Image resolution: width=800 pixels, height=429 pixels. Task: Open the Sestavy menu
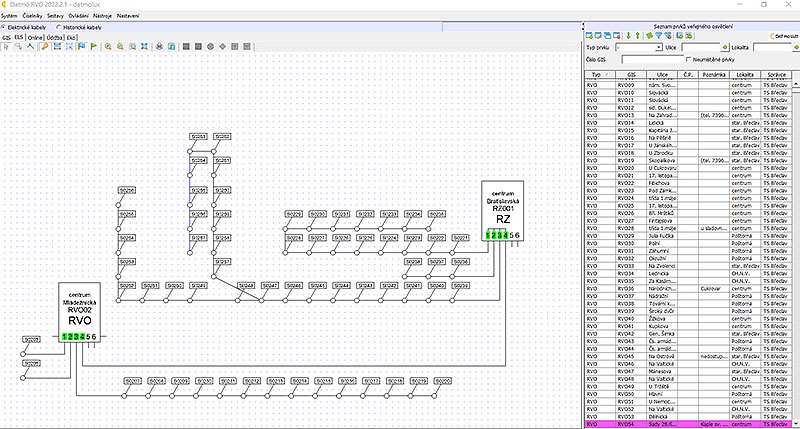coord(55,16)
